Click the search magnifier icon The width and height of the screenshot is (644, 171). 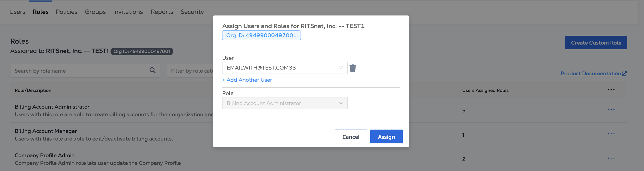point(152,70)
